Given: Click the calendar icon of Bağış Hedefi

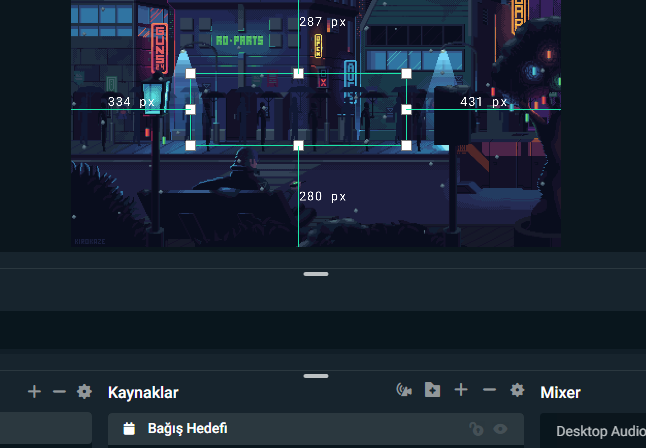Looking at the screenshot, I should [129, 429].
